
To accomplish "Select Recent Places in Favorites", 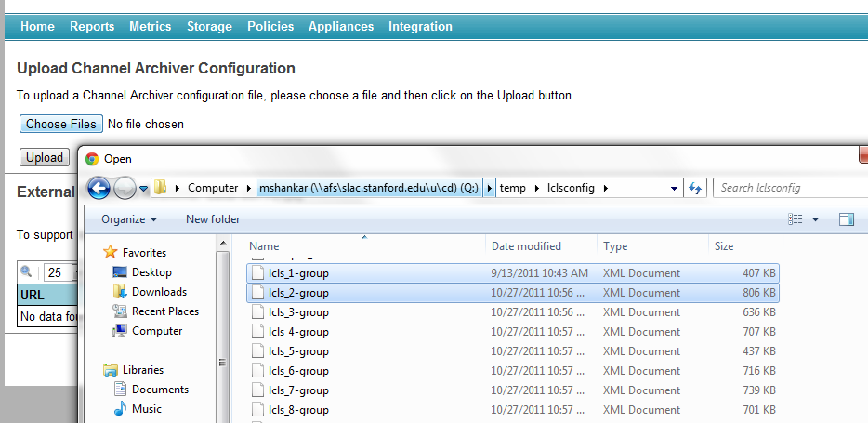I will [x=164, y=311].
